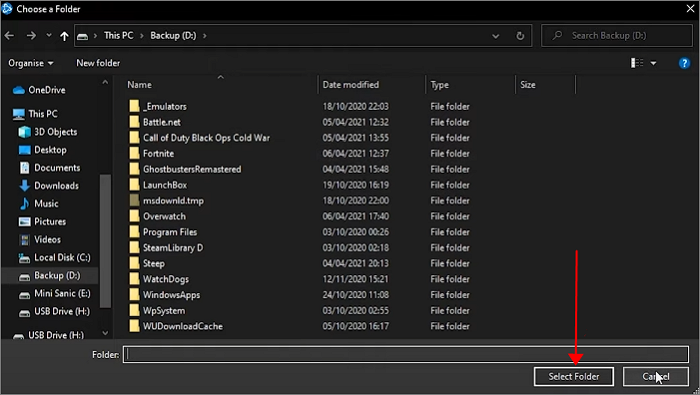Select OneDrive in the navigation pane
This screenshot has height=395, width=700.
(39, 90)
